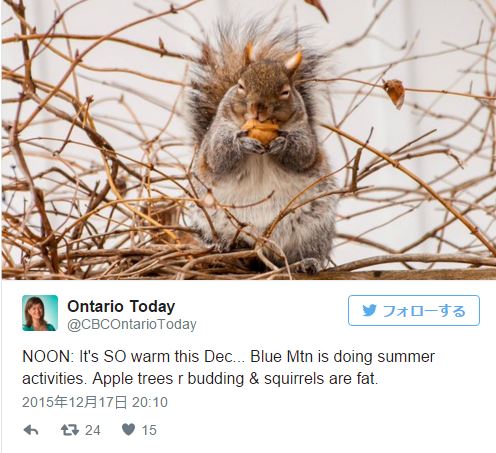View the retweet count of 24
This screenshot has height=453, width=496.
(92, 430)
